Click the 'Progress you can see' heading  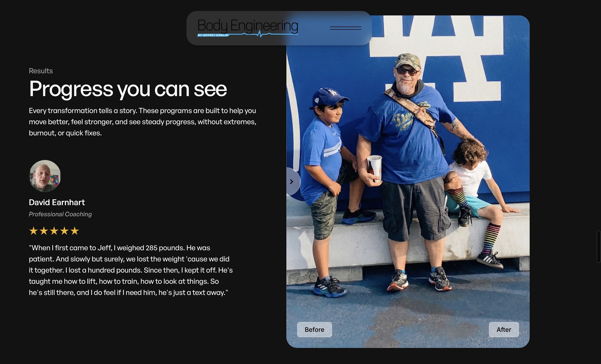tap(128, 89)
